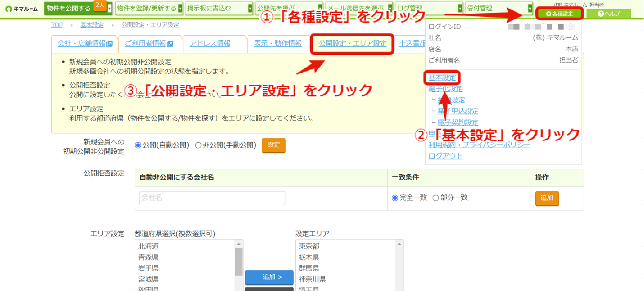Select 公開(自動公開) radio button
This screenshot has height=291, width=644.
[138, 145]
